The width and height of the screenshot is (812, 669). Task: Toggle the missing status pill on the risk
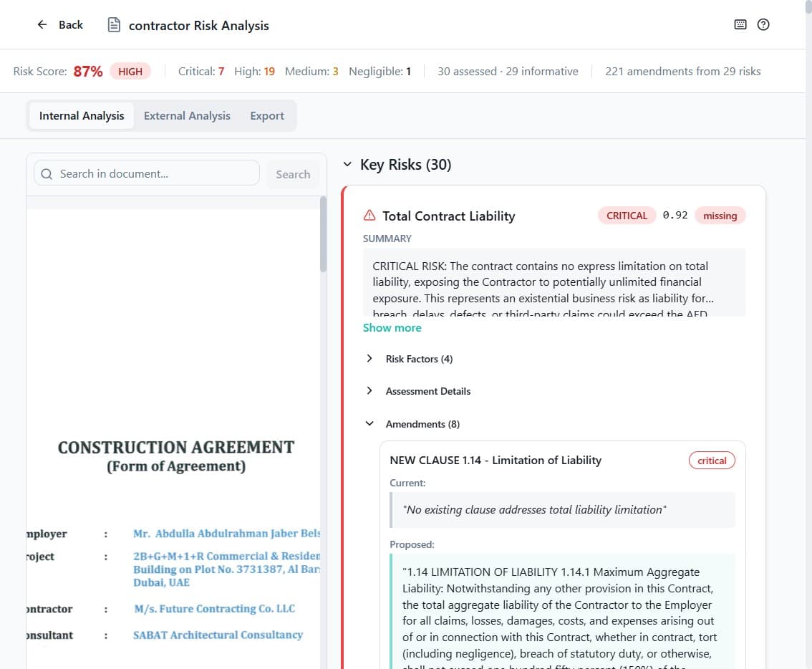pyautogui.click(x=720, y=215)
